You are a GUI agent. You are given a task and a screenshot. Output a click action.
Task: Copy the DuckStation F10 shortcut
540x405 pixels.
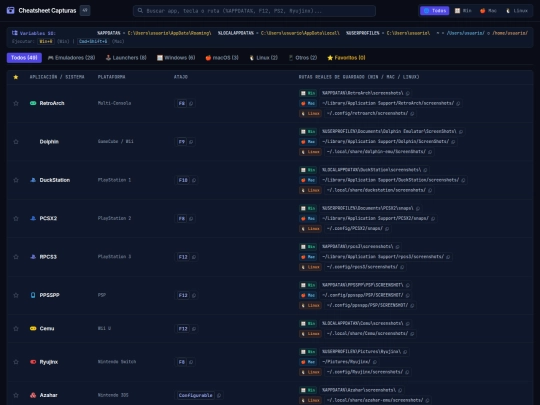coord(194,180)
